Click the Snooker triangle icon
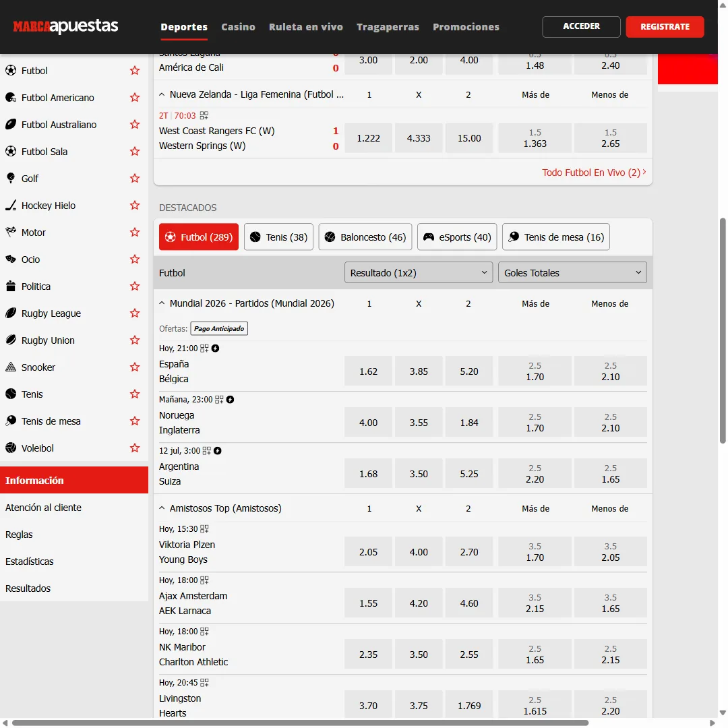Viewport: 728px width, 728px height. [x=11, y=367]
